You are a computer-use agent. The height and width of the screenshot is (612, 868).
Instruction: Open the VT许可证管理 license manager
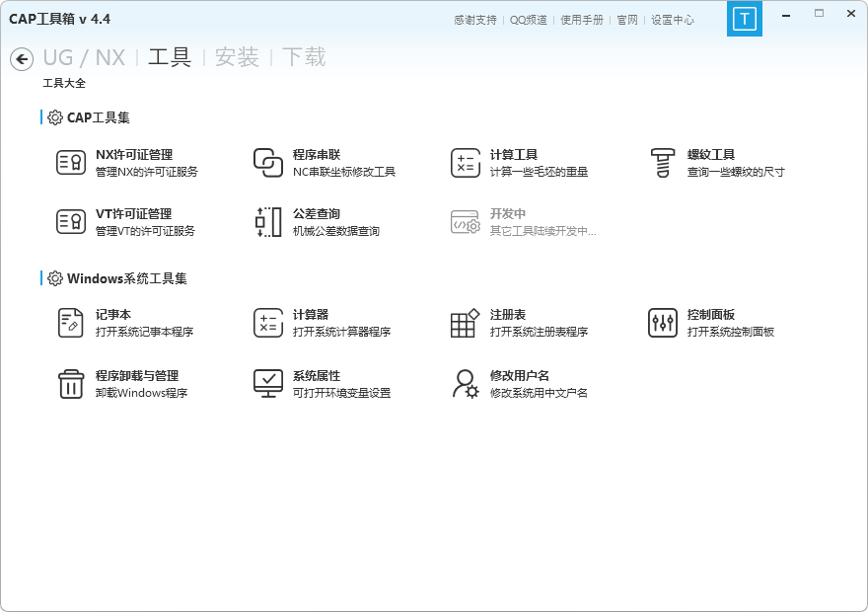pyautogui.click(x=108, y=221)
